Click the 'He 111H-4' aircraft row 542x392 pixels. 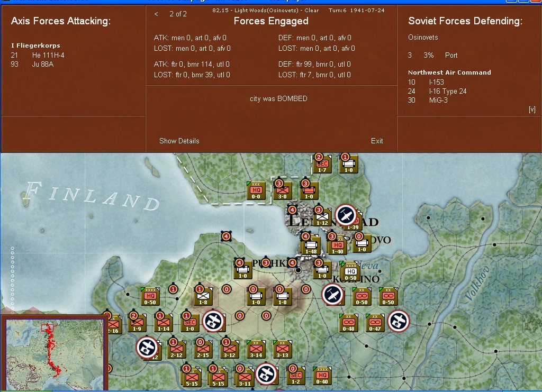(x=38, y=55)
